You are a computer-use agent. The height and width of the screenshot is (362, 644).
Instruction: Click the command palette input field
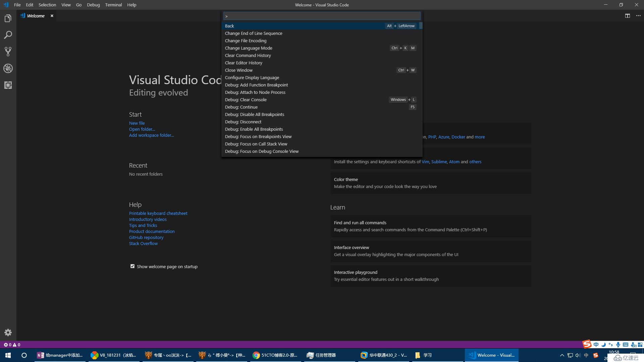(322, 16)
